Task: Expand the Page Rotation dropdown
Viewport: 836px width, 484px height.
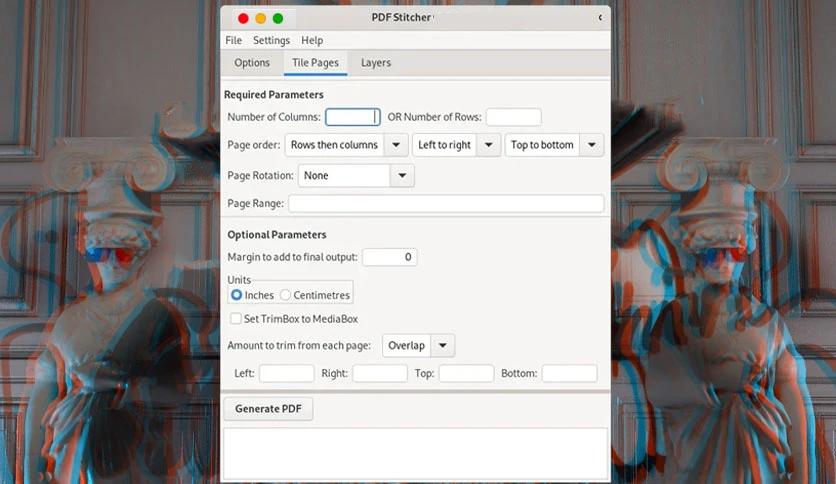Action: coord(356,175)
